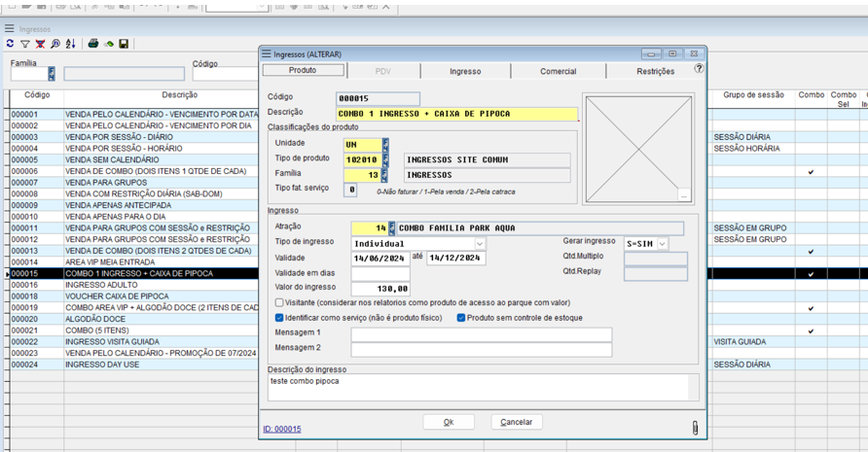The height and width of the screenshot is (452, 868).
Task: Click the magnifier search icon in toolbar
Action: (55, 44)
